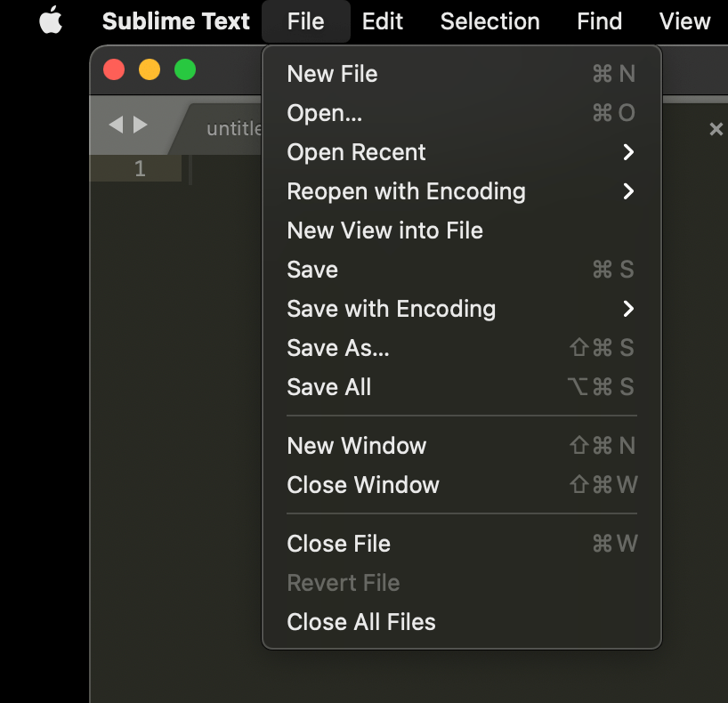Viewport: 728px width, 703px height.
Task: Save the current file
Action: (311, 270)
